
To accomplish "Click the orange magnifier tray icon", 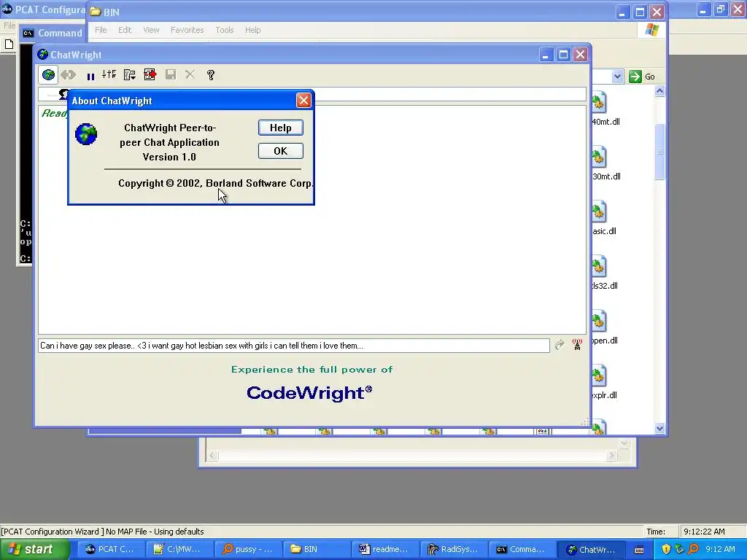I will (x=693, y=550).
